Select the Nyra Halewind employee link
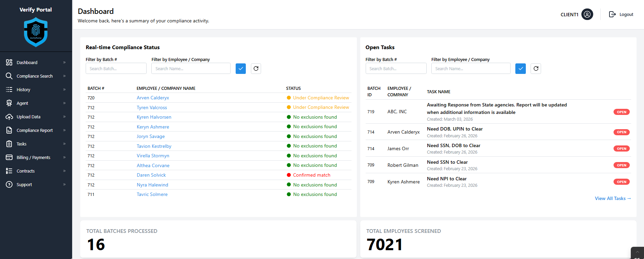 tap(152, 185)
